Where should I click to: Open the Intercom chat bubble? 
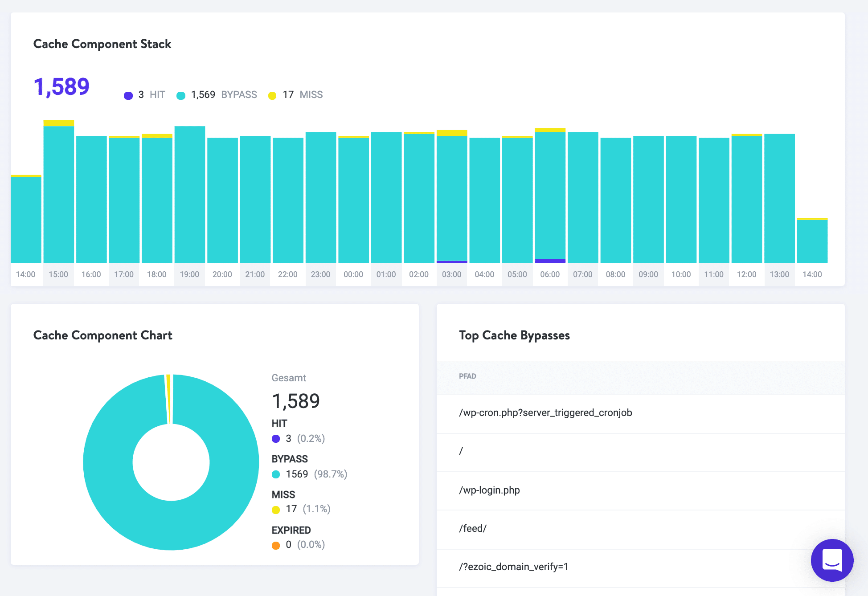coord(831,560)
